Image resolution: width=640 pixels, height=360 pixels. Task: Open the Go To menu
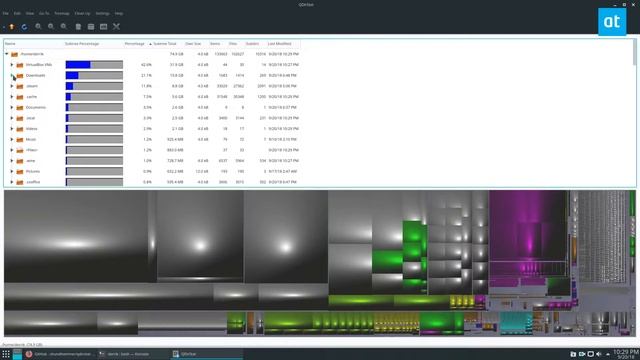(x=44, y=13)
